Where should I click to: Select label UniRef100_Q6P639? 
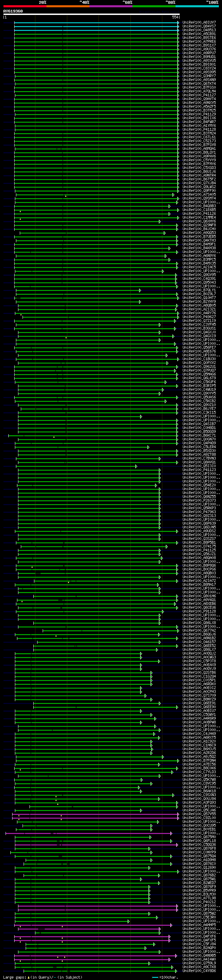click(199, 523)
